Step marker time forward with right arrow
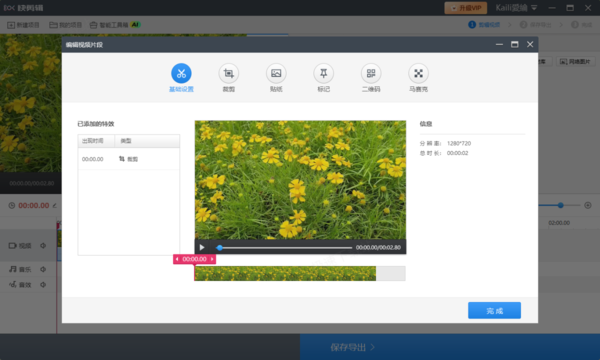600x360 pixels. point(212,259)
